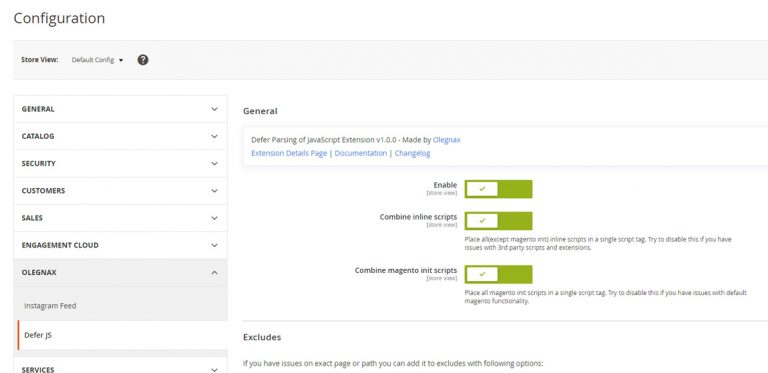Click the Excludes section heading
The width and height of the screenshot is (768, 373).
262,337
